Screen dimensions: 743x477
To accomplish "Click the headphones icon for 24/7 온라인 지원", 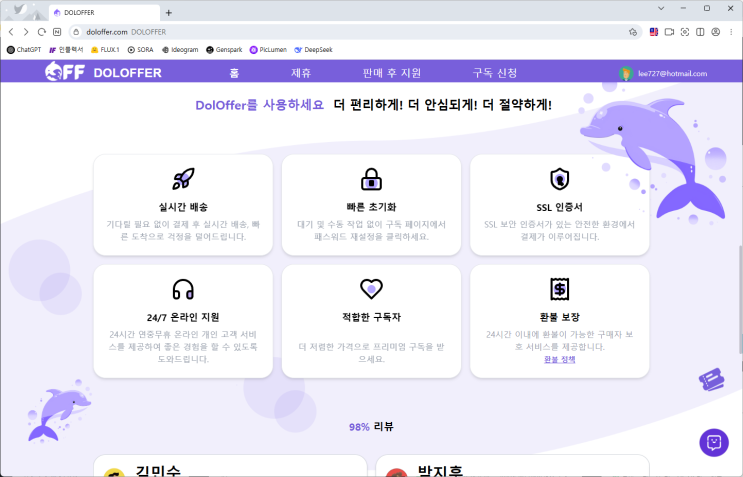I will [x=183, y=289].
